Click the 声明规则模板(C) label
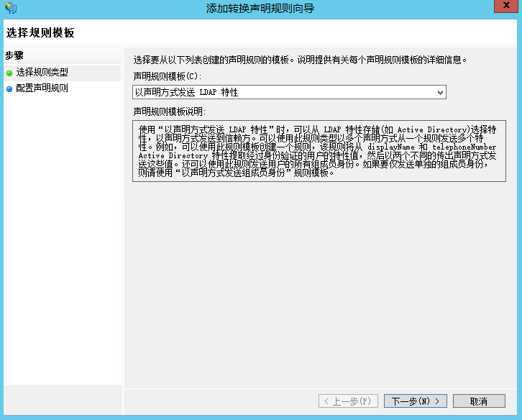 [167, 76]
